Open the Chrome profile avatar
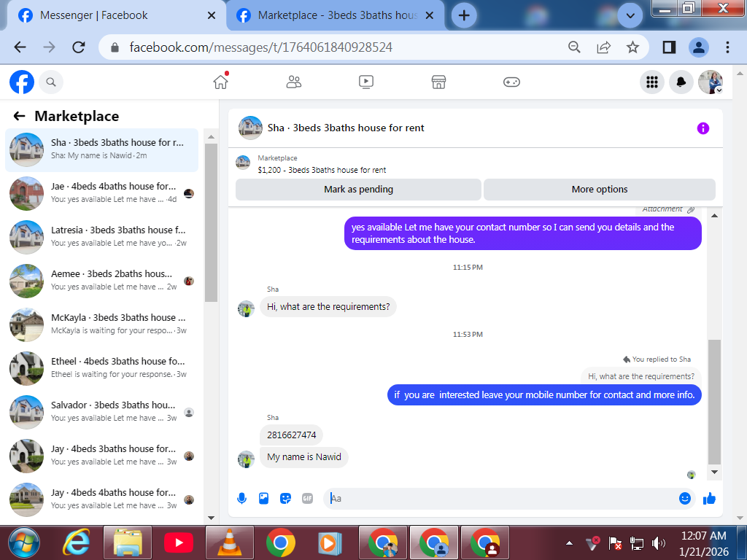This screenshot has width=747, height=560. [x=698, y=47]
